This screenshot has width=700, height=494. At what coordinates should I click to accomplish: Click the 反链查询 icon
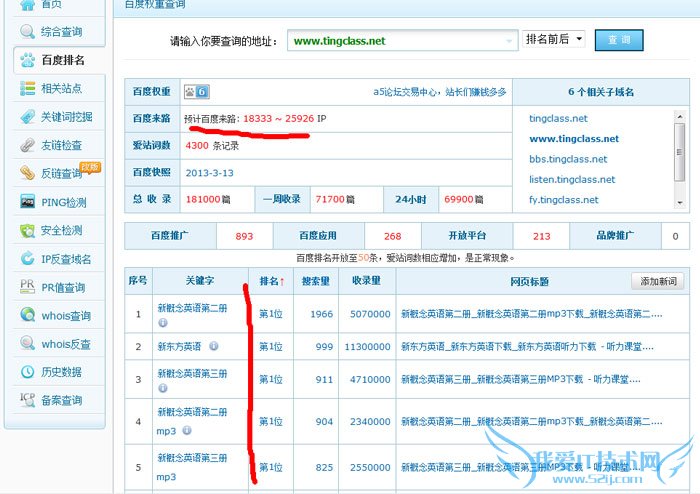[x=27, y=173]
